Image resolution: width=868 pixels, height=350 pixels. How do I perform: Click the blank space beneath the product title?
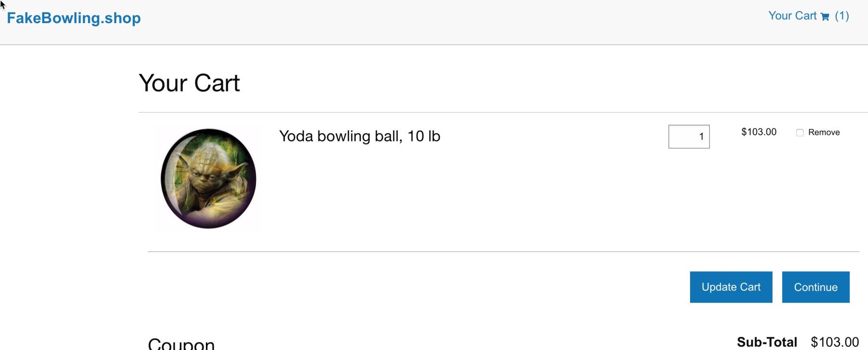pos(434,193)
